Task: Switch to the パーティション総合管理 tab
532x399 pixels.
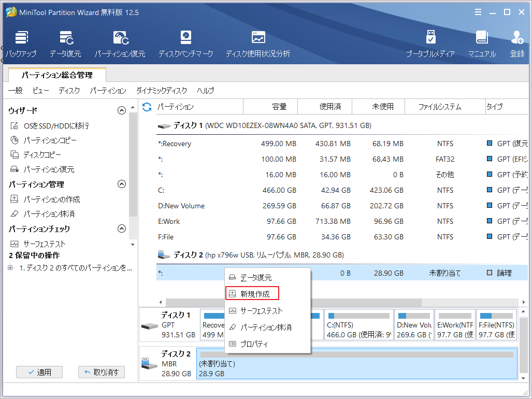Action: point(57,75)
